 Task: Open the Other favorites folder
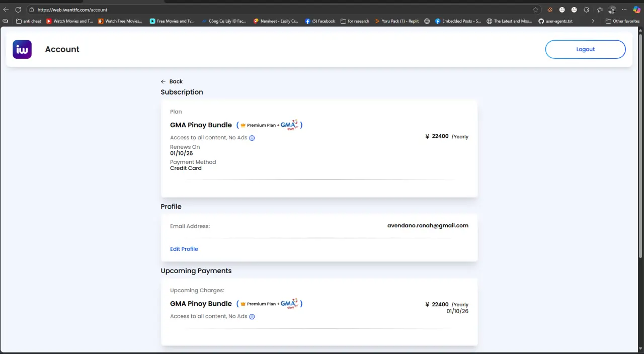[x=622, y=21]
